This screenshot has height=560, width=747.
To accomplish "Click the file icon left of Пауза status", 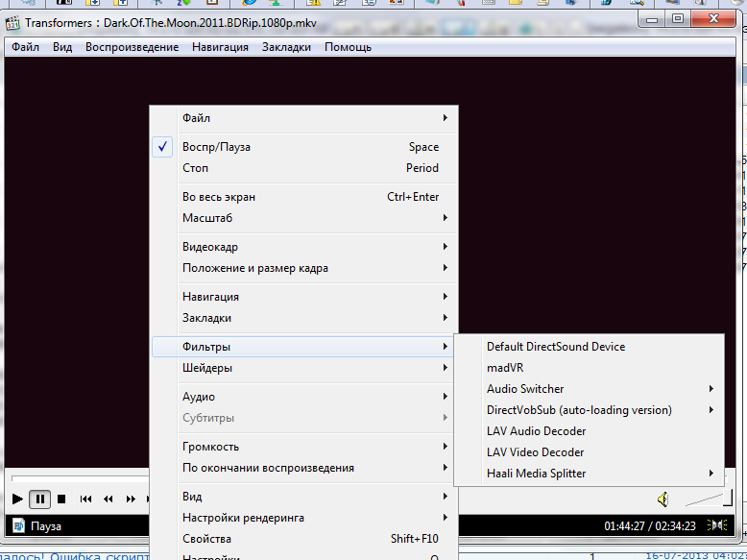I will pyautogui.click(x=17, y=525).
